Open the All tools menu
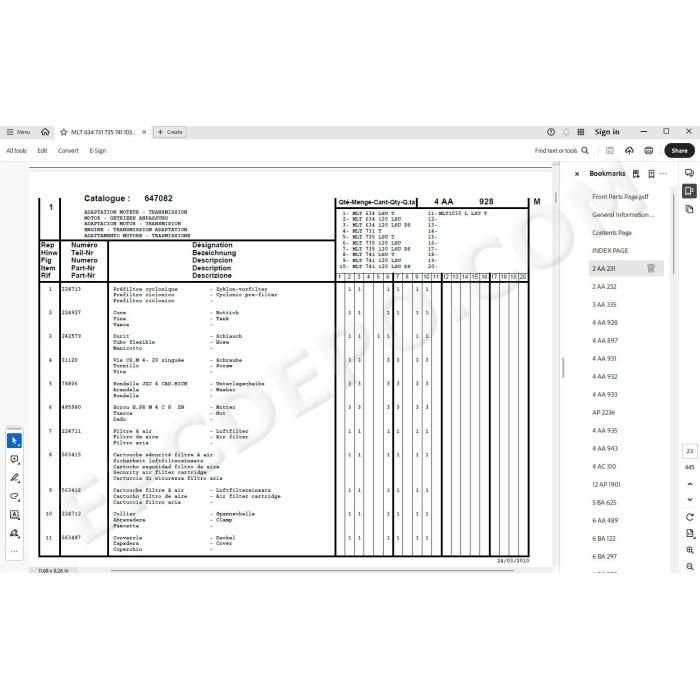 pyautogui.click(x=17, y=151)
